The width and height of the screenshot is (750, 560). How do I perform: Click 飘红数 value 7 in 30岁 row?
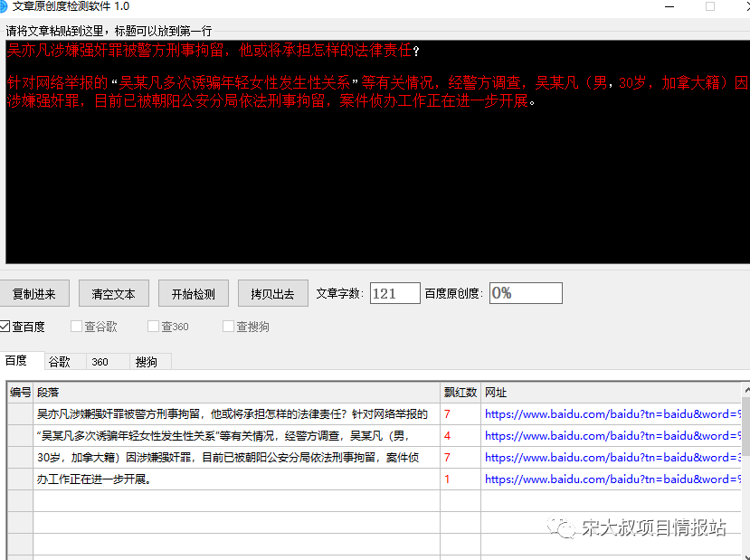click(x=460, y=457)
